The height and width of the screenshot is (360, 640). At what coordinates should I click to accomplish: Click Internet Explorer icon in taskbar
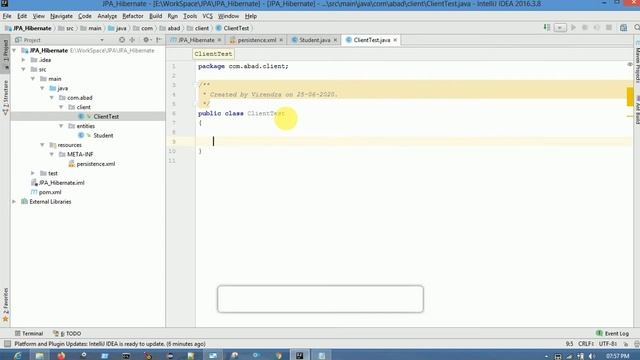[17, 356]
